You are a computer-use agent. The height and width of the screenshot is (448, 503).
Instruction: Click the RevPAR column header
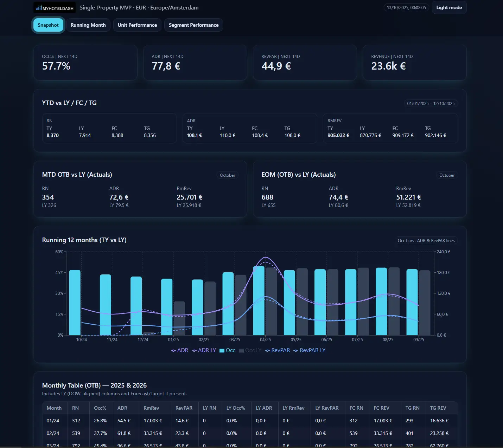184,408
